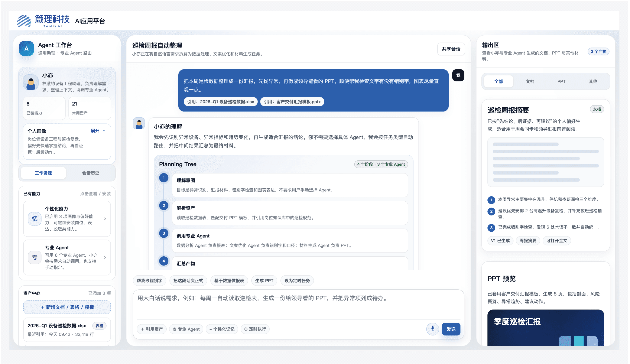
Task: Click the 点击查看 / 安装 link
Action: click(95, 194)
